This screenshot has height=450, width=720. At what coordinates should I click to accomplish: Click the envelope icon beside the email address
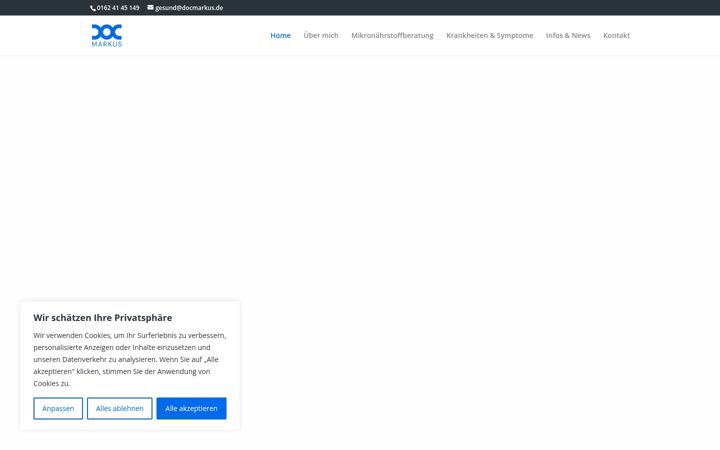[x=150, y=7]
